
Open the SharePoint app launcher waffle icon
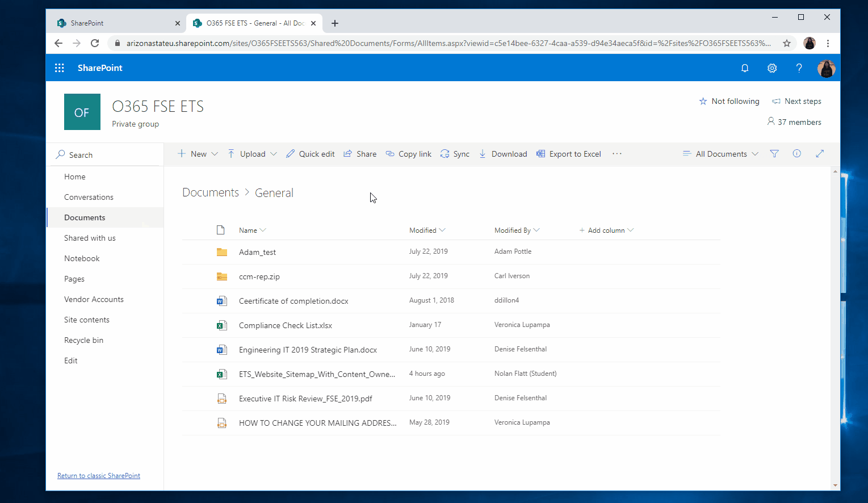pos(59,68)
